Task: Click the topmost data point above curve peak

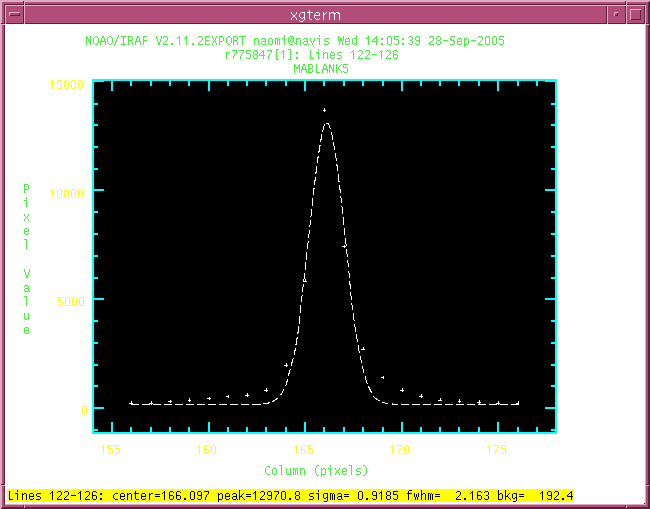Action: point(324,110)
